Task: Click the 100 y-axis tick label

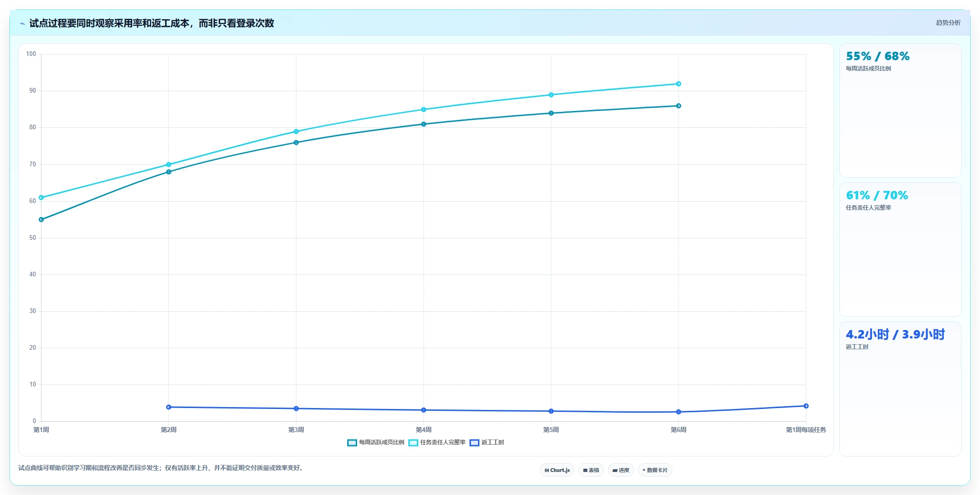Action: tap(31, 54)
